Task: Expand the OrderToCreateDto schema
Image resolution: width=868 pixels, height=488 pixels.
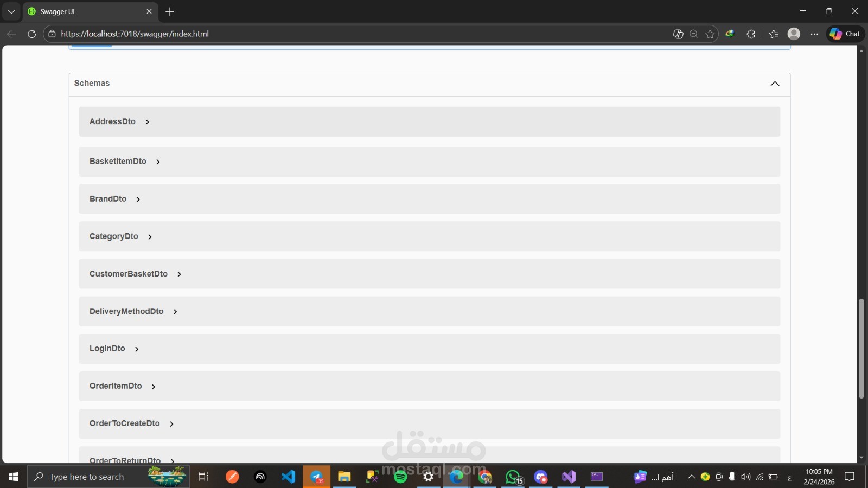Action: point(430,423)
